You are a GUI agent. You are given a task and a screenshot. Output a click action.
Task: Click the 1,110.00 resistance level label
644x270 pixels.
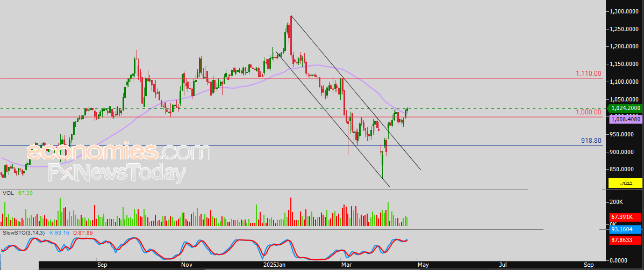coord(588,74)
